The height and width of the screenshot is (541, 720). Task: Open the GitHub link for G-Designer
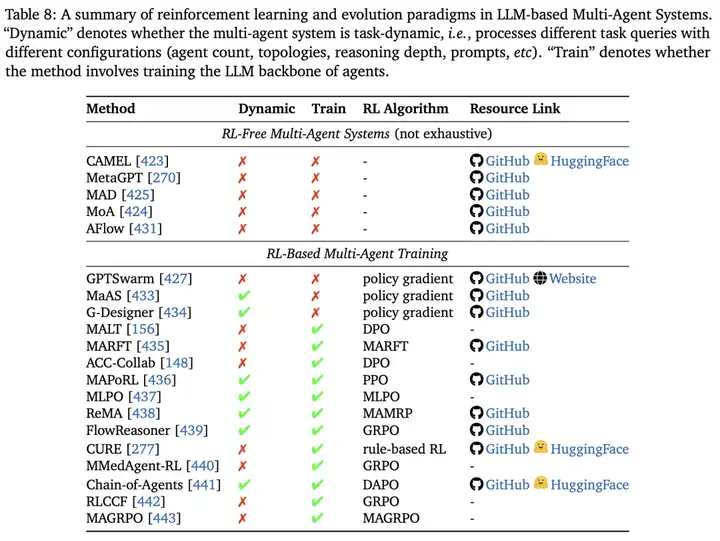click(x=507, y=313)
